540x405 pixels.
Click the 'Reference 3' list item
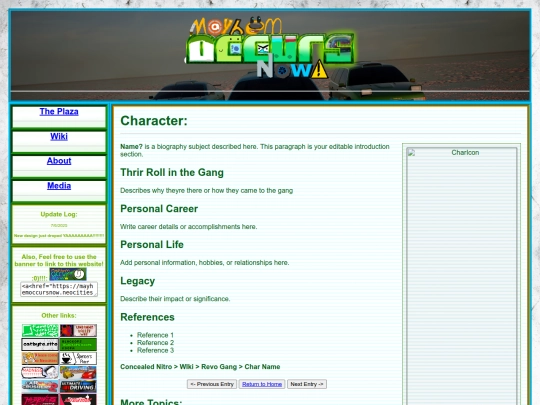[155, 350]
